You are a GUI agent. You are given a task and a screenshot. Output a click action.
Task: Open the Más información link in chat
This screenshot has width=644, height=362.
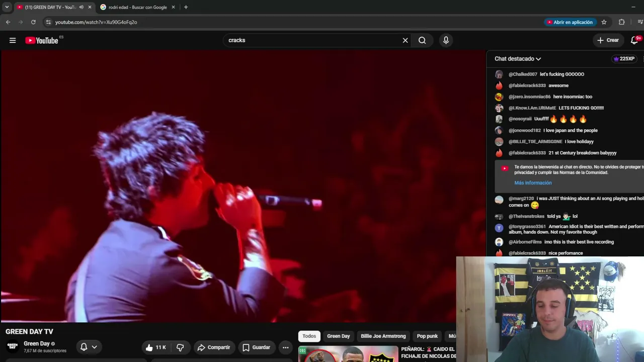[x=533, y=183]
